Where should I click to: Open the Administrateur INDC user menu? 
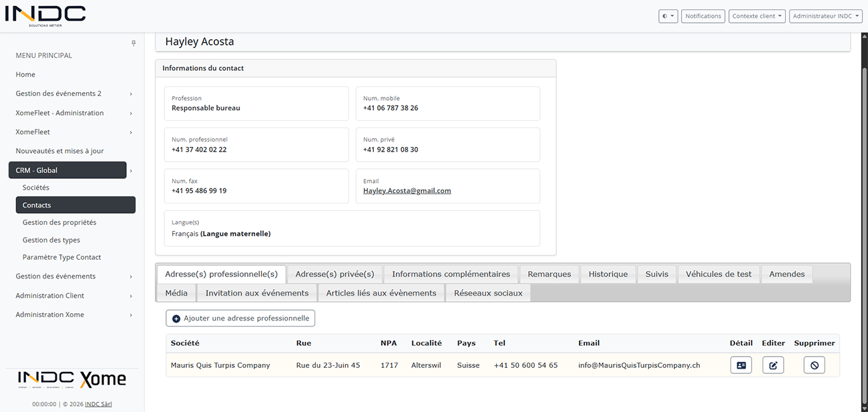[x=825, y=16]
